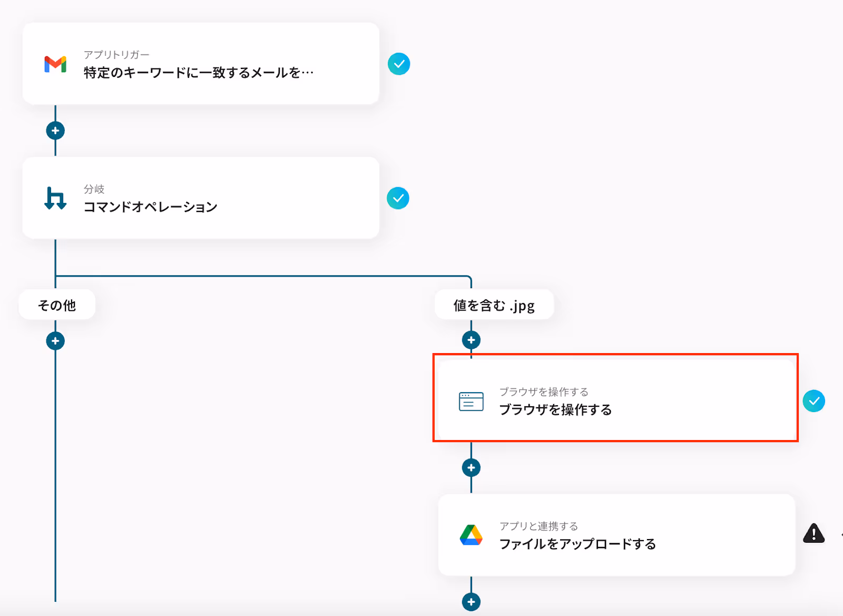
Task: Click the browser window icon in the card
Action: point(471,402)
